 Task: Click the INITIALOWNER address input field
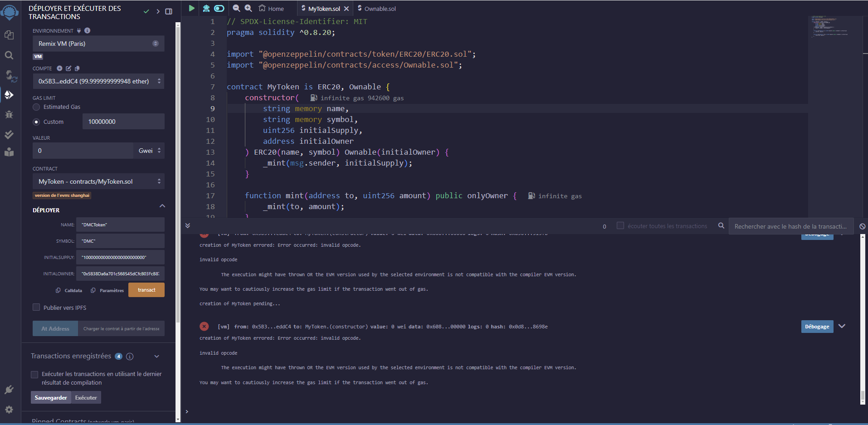120,274
